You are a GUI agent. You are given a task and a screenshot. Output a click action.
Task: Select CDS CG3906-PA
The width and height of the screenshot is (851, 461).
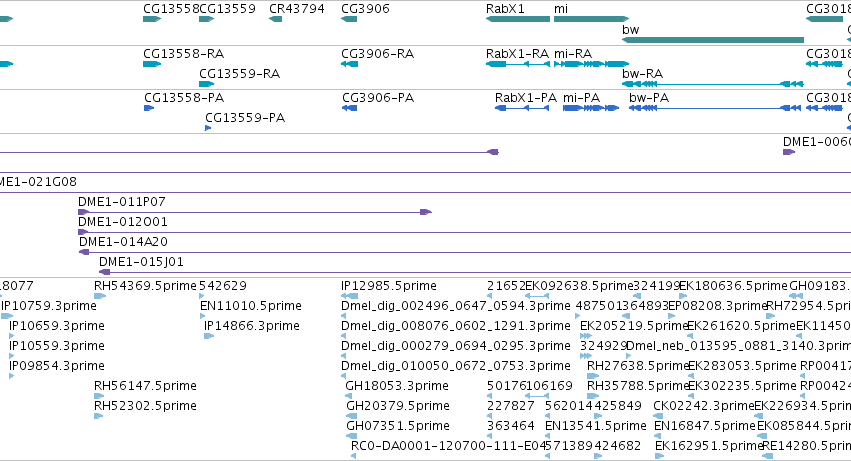coord(350,108)
